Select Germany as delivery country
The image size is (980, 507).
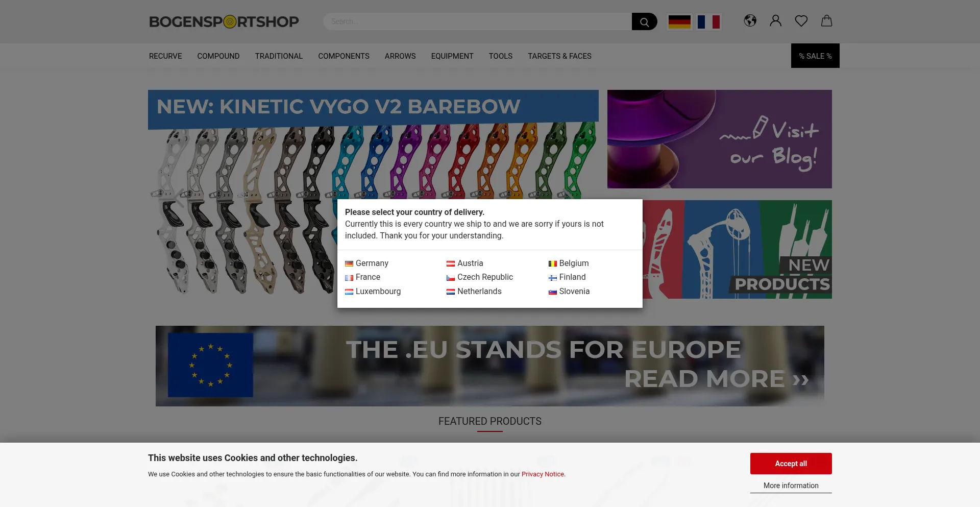tap(366, 263)
